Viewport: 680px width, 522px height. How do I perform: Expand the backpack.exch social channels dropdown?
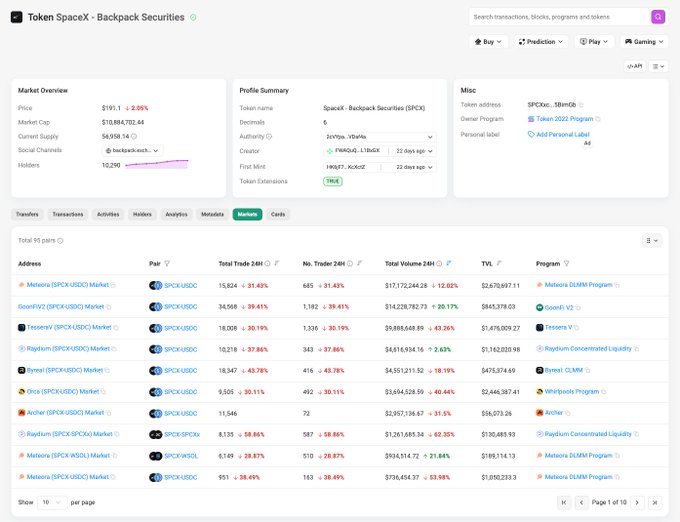tap(132, 150)
